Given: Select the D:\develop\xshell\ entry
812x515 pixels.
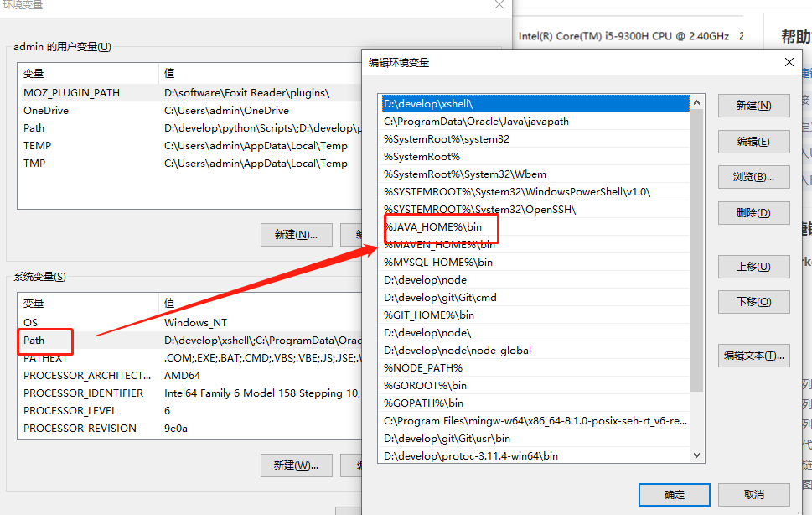Looking at the screenshot, I should click(535, 104).
